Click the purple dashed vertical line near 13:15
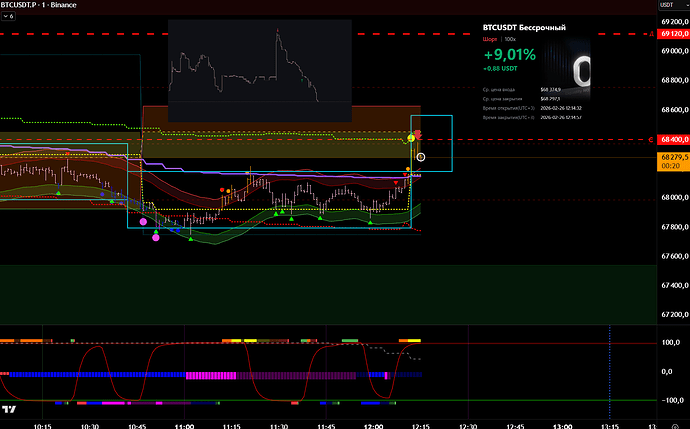690x429 pixels. [x=609, y=370]
